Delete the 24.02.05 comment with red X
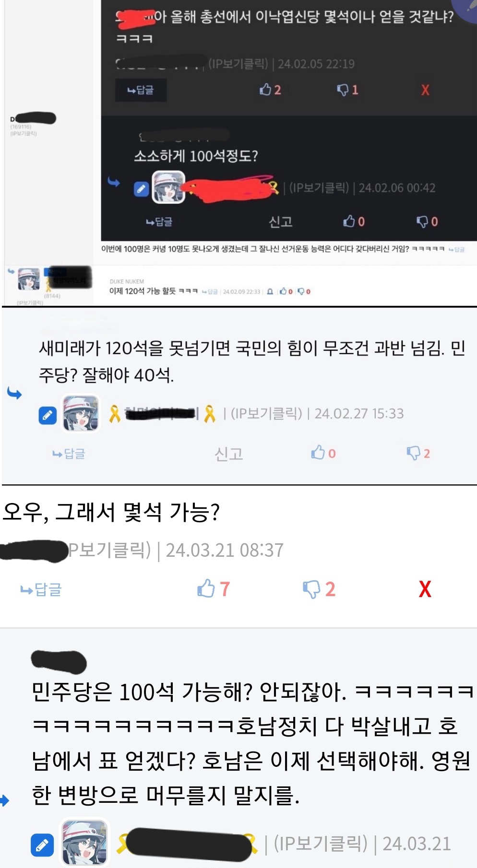This screenshot has height=868, width=477. tap(425, 90)
